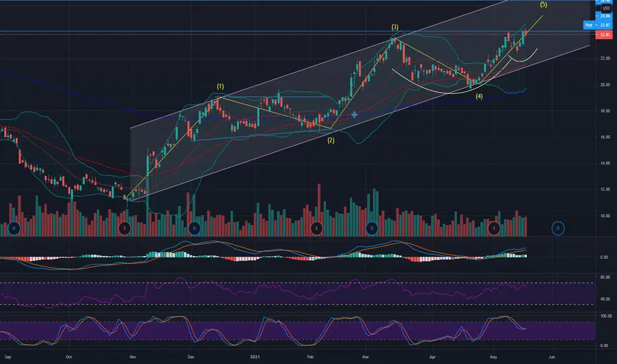Select the (3) Elliott wave label
The height and width of the screenshot is (364, 617).
[395, 27]
